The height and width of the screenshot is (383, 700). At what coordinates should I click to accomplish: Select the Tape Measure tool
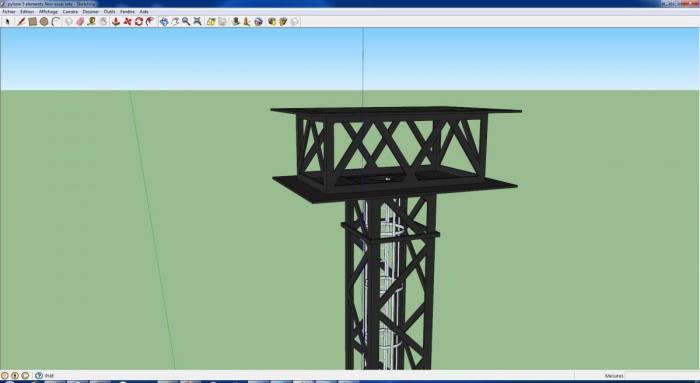[x=92, y=21]
